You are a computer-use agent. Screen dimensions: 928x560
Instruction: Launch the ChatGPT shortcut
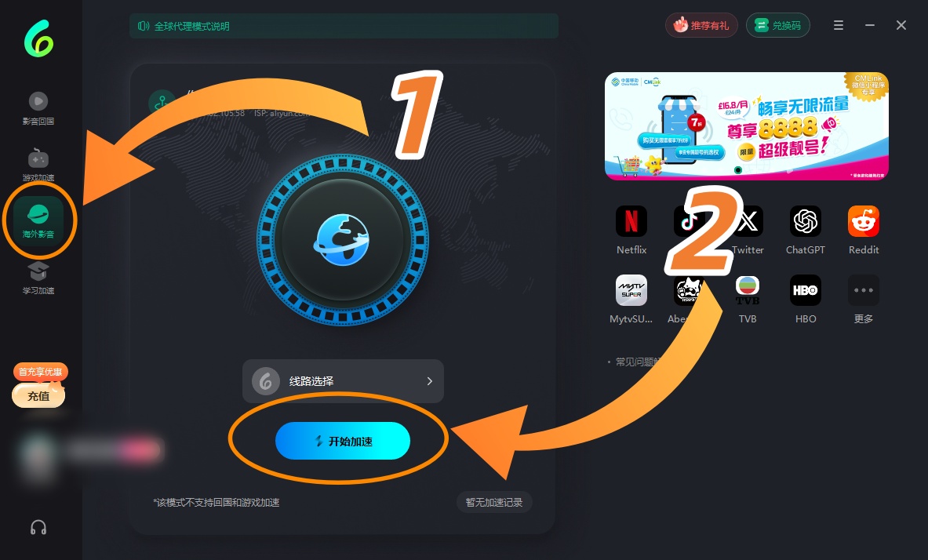tap(805, 221)
